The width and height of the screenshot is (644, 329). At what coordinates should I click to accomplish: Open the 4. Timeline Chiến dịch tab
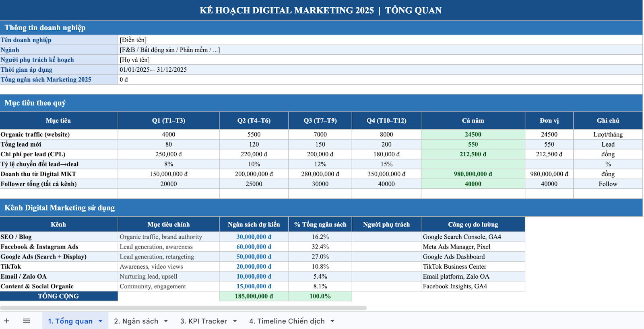[287, 321]
